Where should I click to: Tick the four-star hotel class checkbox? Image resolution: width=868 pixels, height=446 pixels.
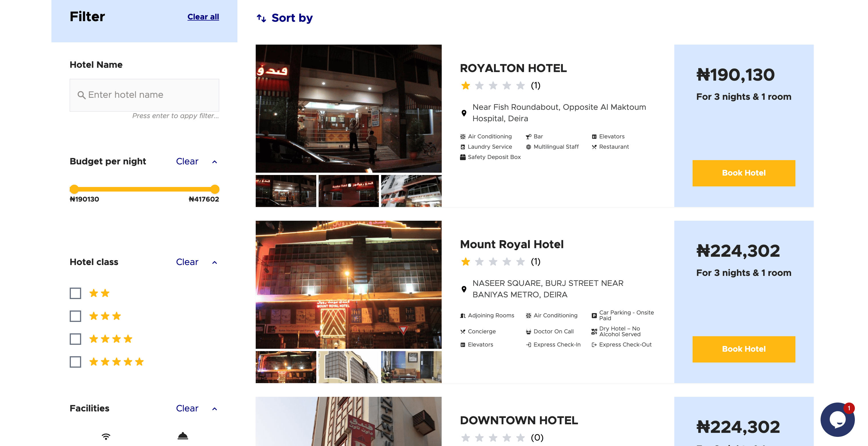pos(75,339)
